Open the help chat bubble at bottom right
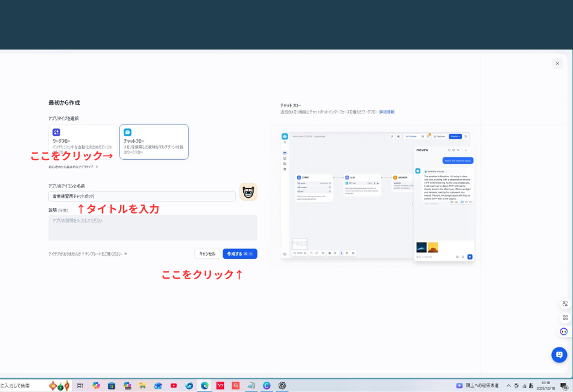 pyautogui.click(x=559, y=355)
